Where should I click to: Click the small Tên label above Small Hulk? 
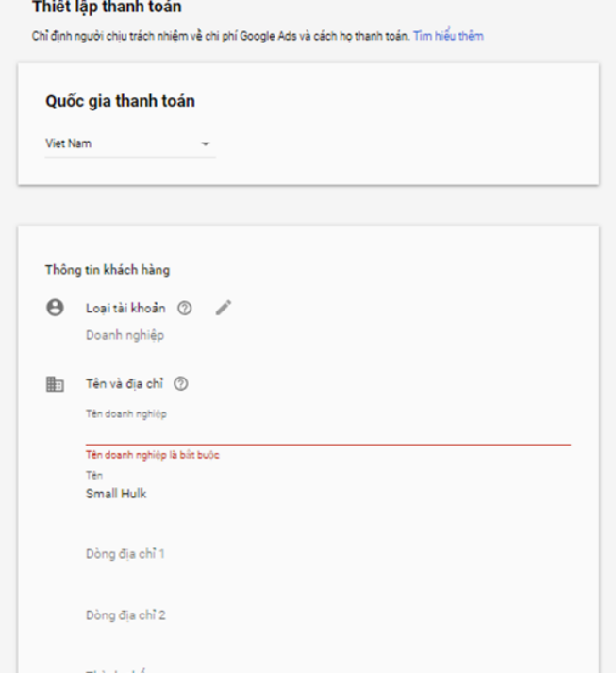coord(94,475)
